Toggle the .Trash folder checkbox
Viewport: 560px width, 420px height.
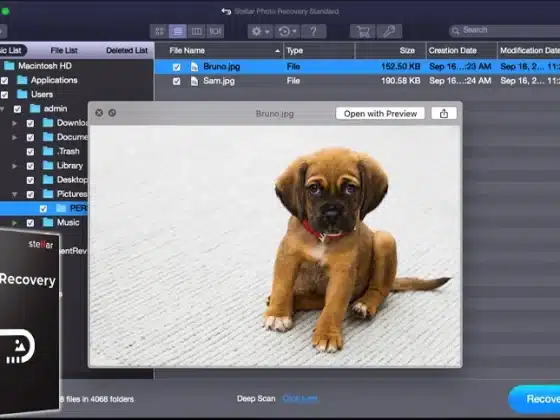pyautogui.click(x=30, y=152)
